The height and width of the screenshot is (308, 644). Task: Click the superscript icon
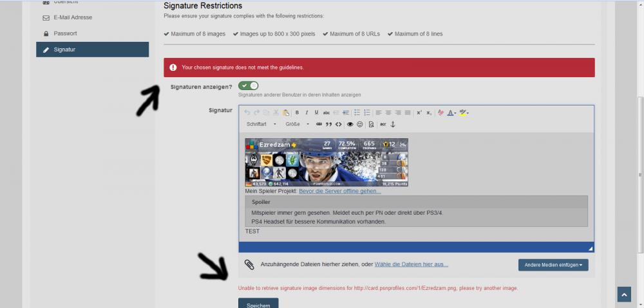(419, 113)
